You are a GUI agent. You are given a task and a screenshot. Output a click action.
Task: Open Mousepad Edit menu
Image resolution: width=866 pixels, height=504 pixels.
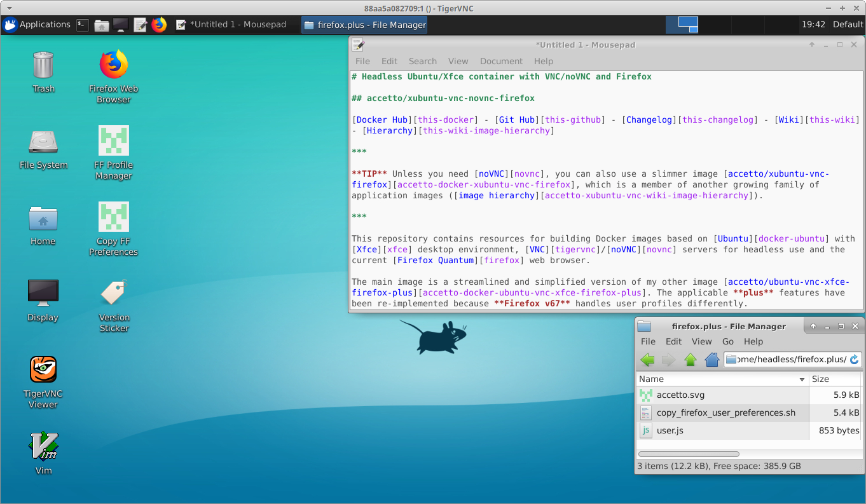[x=389, y=61]
